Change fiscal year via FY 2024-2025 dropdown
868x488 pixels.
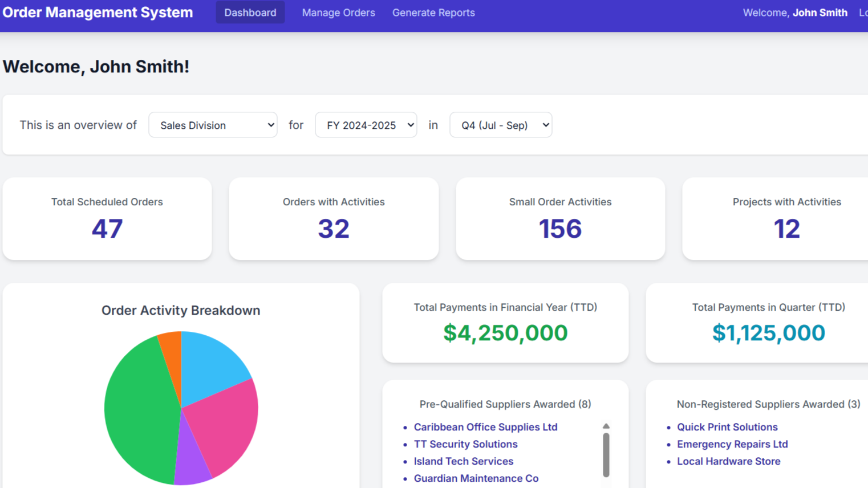[366, 125]
